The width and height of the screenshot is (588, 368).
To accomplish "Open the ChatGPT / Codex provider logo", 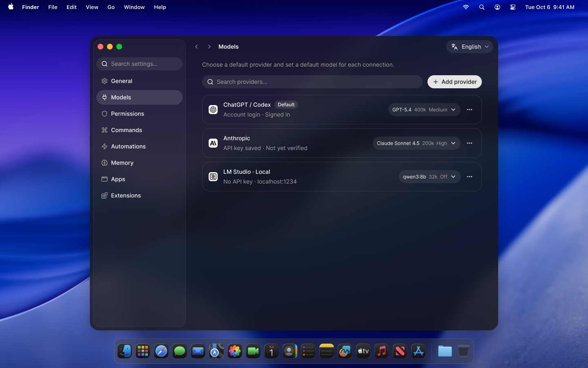I will [213, 110].
